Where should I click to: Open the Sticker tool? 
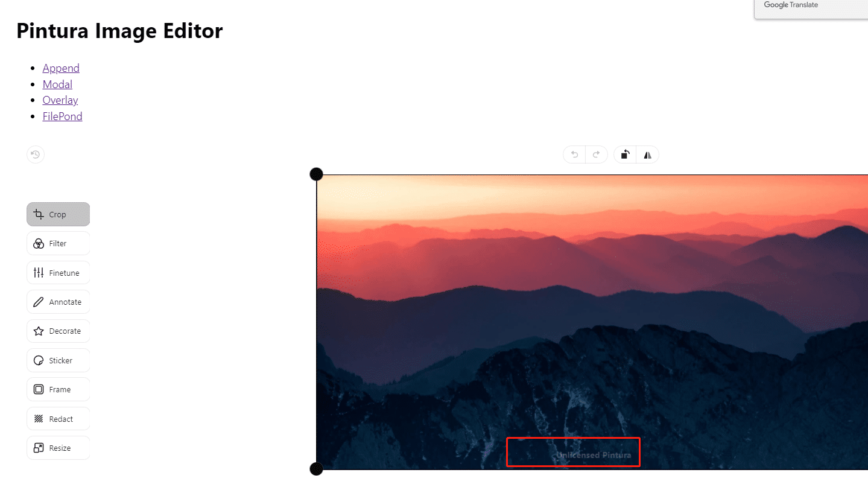58,360
